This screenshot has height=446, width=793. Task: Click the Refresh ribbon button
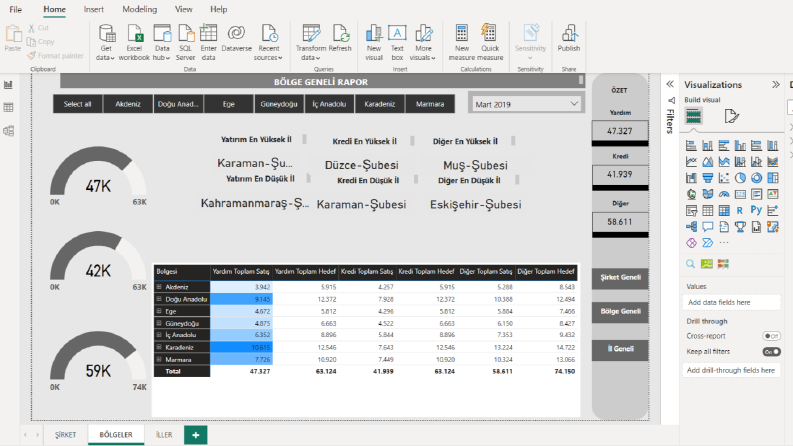tap(340, 38)
